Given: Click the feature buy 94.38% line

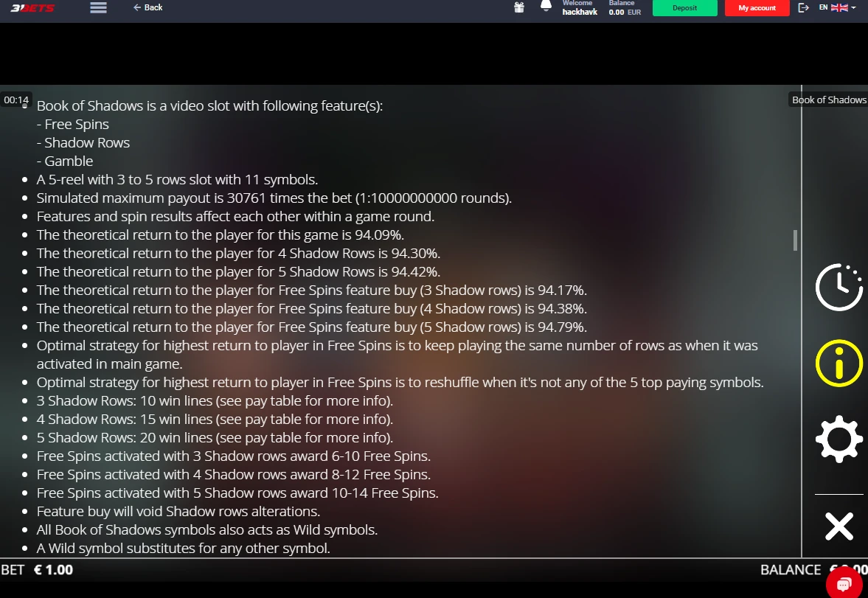Looking at the screenshot, I should point(312,308).
